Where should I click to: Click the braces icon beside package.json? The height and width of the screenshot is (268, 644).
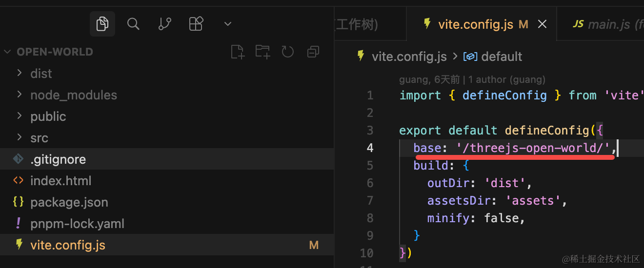19,202
